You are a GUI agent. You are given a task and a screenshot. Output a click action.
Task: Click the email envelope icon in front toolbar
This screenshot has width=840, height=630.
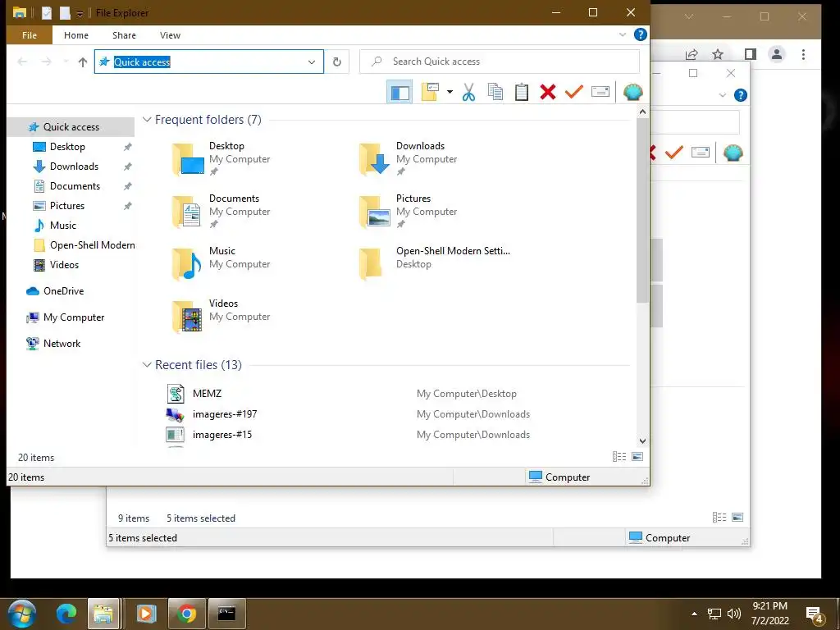coord(600,92)
